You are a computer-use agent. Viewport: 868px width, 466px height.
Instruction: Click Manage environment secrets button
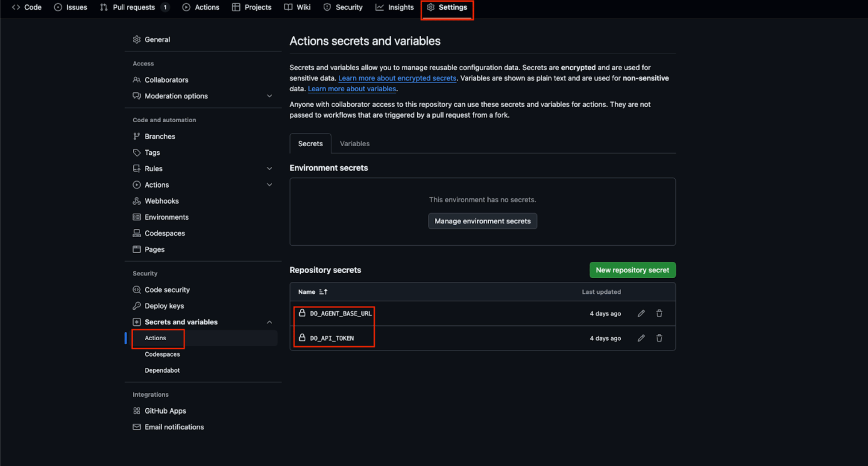pos(483,221)
